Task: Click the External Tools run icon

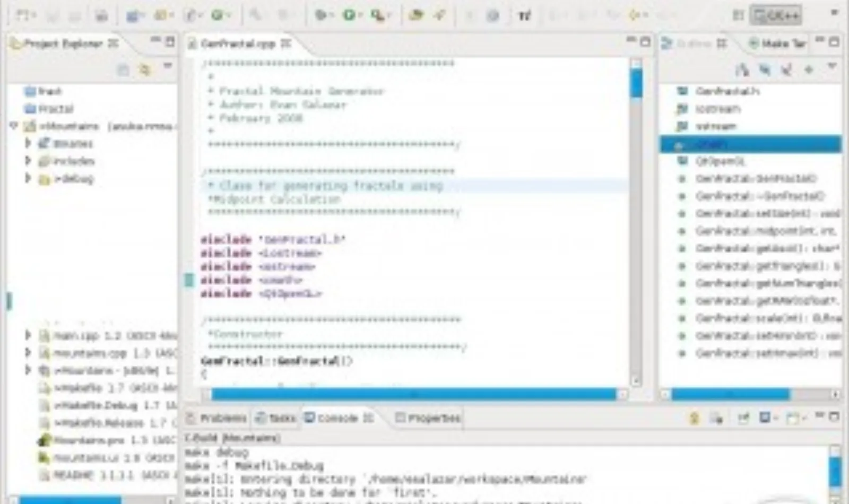Action: pos(377,15)
